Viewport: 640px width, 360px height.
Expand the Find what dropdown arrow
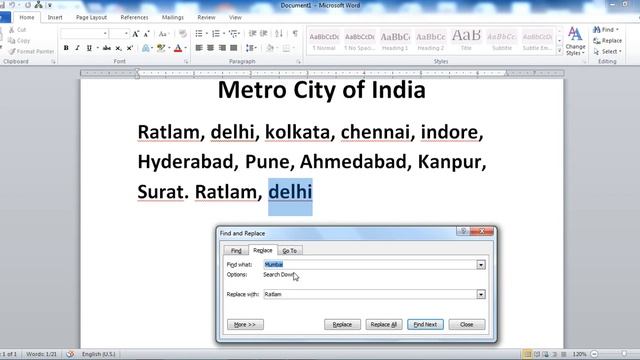click(x=481, y=265)
